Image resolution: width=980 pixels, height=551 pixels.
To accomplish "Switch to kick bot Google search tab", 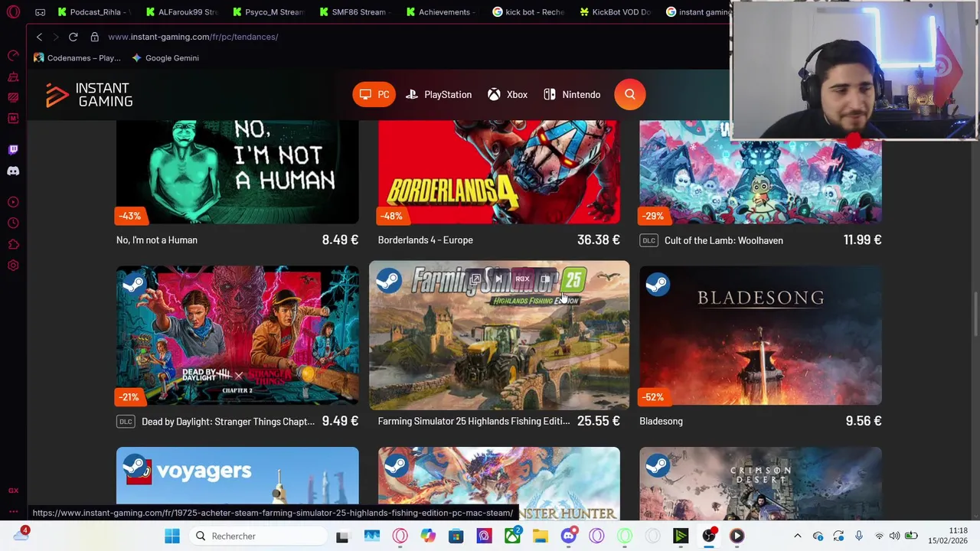I will pyautogui.click(x=528, y=12).
